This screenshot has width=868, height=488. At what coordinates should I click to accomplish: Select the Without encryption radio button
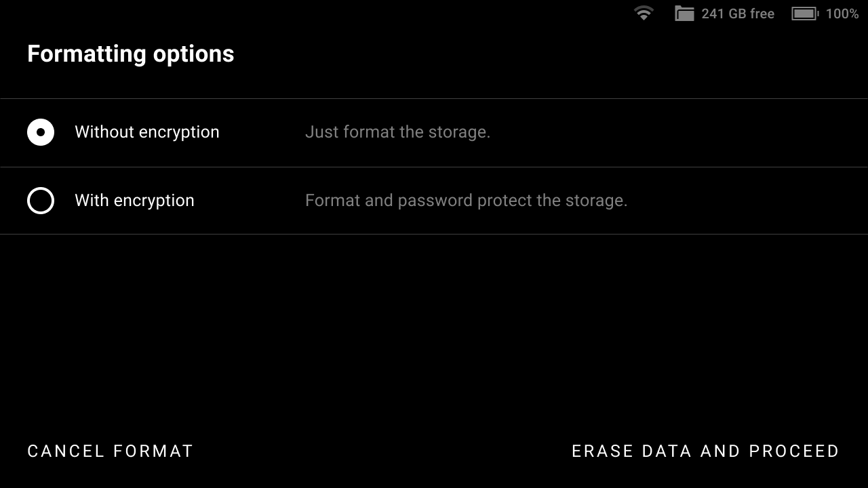tap(41, 132)
